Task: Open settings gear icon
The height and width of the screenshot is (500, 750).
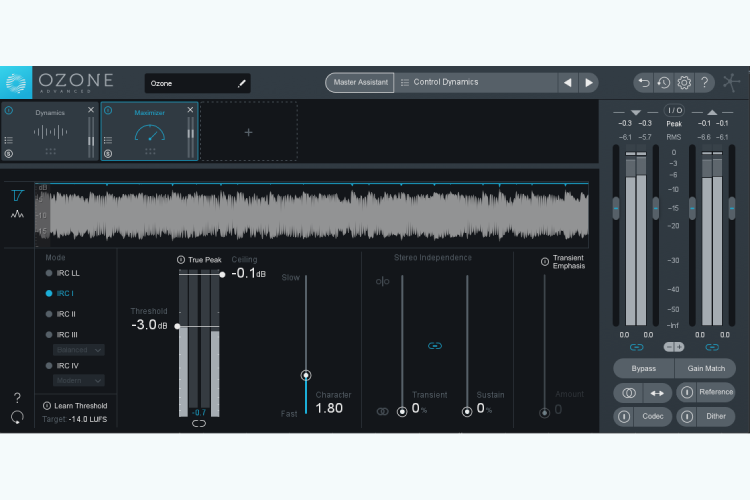Action: [x=684, y=83]
